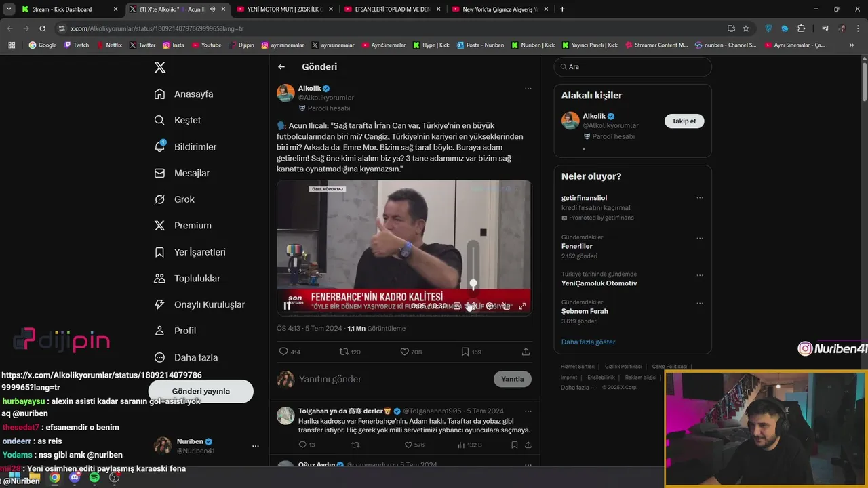The width and height of the screenshot is (868, 488).
Task: Open Spotify from the taskbar
Action: tap(94, 478)
